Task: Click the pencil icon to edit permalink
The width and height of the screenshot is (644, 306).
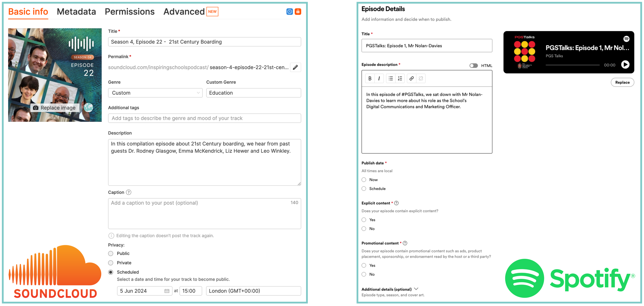Action: (x=295, y=67)
